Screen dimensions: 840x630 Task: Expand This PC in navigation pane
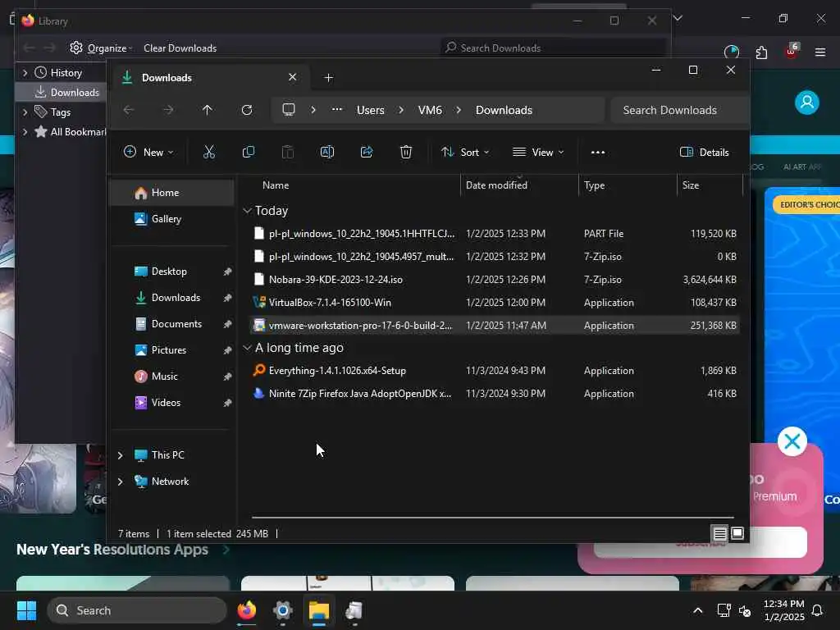[x=120, y=455]
